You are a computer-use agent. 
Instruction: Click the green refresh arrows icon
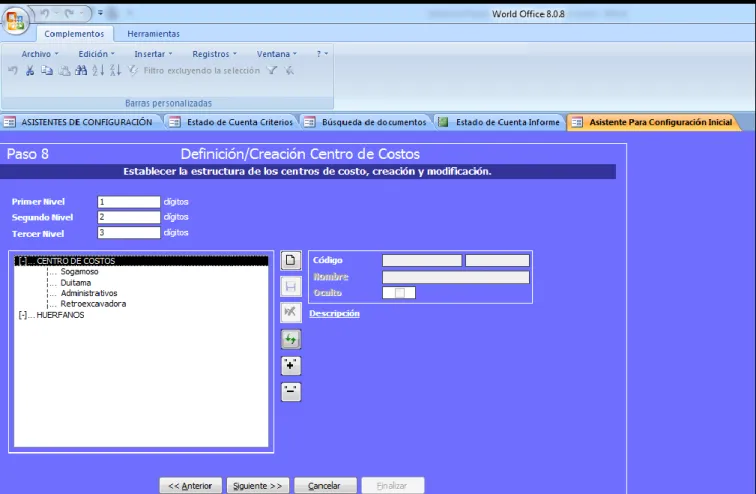coord(291,339)
